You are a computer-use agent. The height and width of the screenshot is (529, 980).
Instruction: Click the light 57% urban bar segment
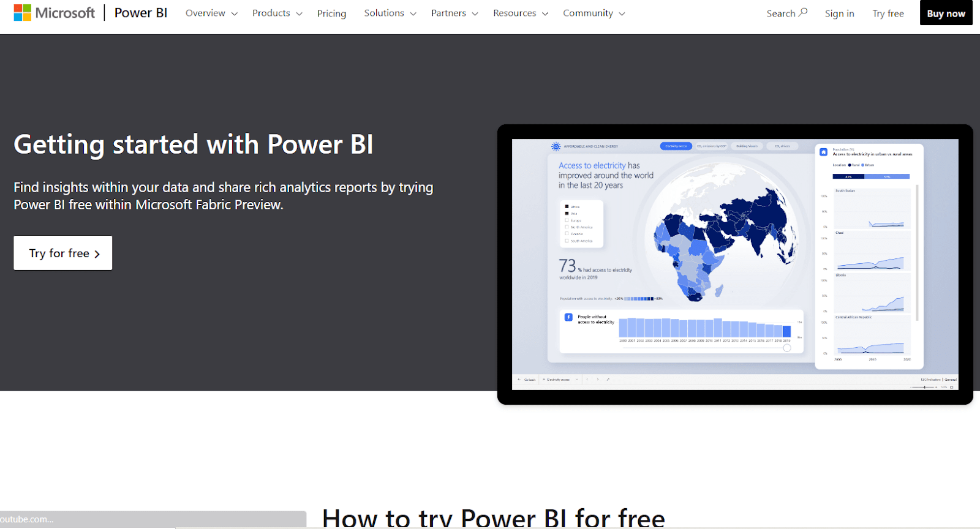click(887, 176)
